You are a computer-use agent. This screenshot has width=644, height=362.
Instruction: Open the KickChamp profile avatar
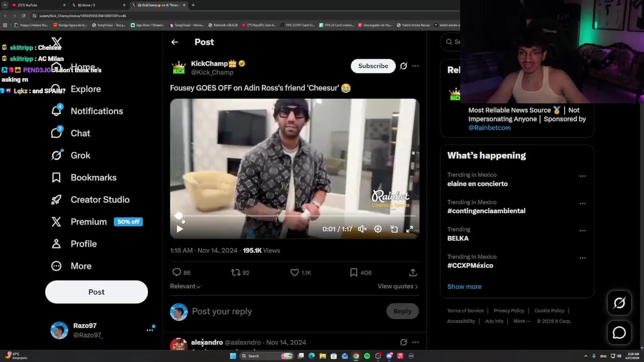pyautogui.click(x=179, y=68)
